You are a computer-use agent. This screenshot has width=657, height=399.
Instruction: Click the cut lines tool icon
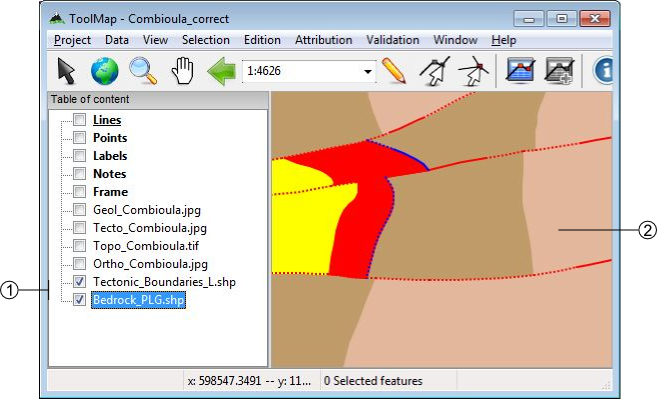(x=473, y=71)
